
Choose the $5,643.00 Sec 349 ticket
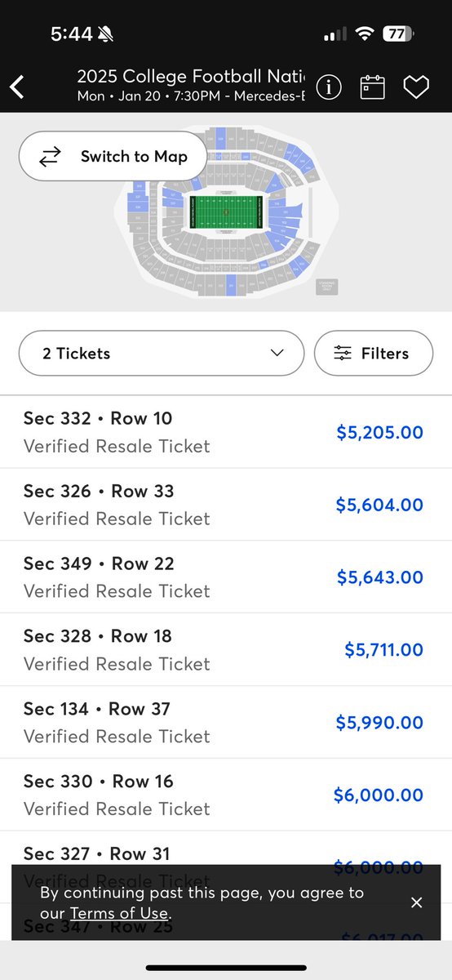226,577
